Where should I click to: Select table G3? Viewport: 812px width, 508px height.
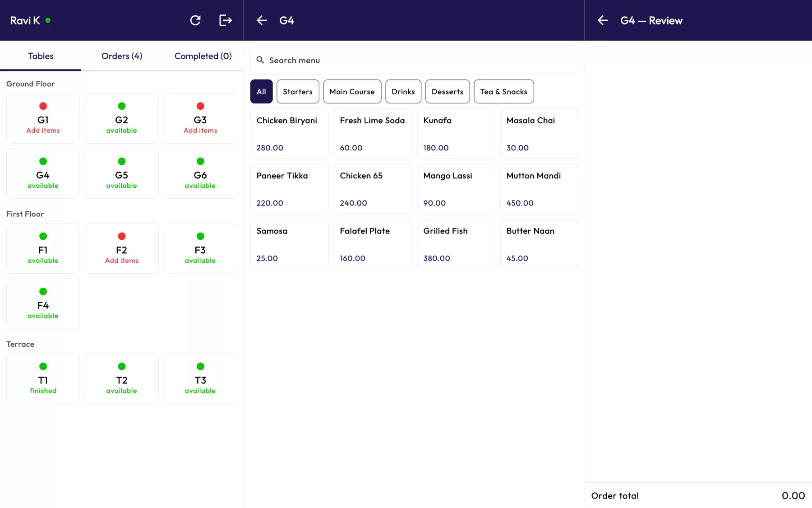pyautogui.click(x=200, y=118)
